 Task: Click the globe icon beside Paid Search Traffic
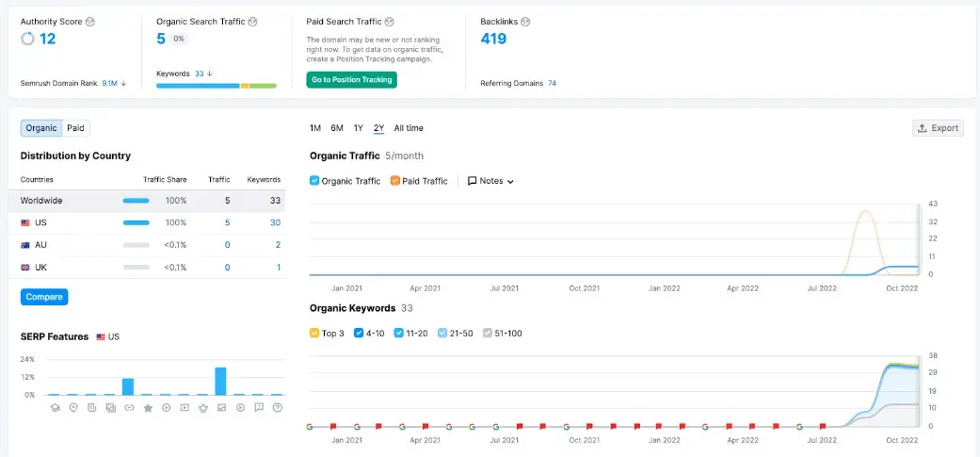click(x=390, y=21)
